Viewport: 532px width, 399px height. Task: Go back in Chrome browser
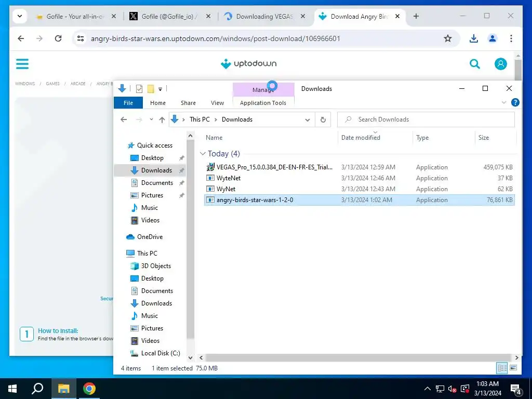click(x=21, y=38)
